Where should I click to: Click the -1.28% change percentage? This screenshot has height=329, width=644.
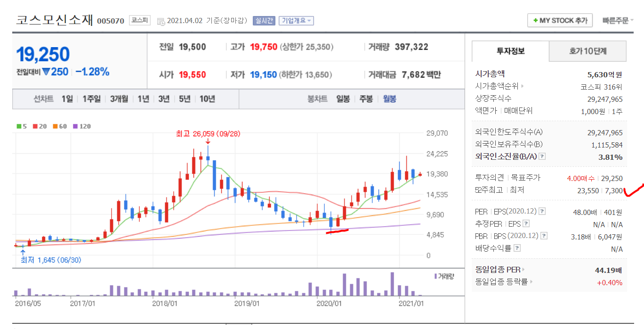[92, 72]
